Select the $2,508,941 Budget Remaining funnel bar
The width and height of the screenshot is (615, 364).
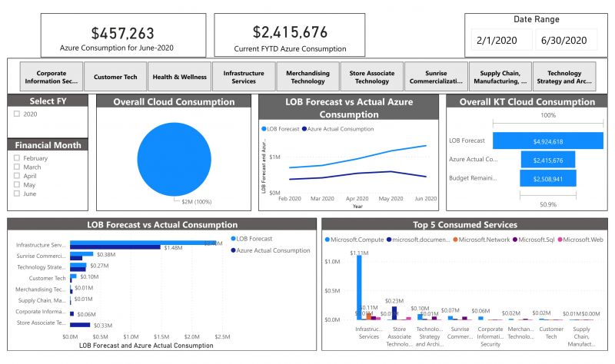(x=548, y=178)
